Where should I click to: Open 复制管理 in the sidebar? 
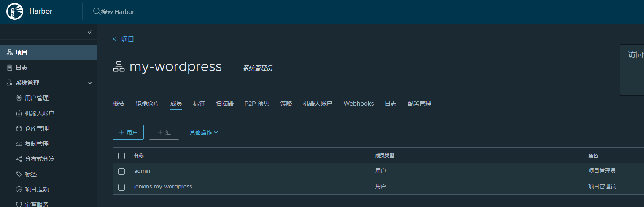tap(37, 144)
